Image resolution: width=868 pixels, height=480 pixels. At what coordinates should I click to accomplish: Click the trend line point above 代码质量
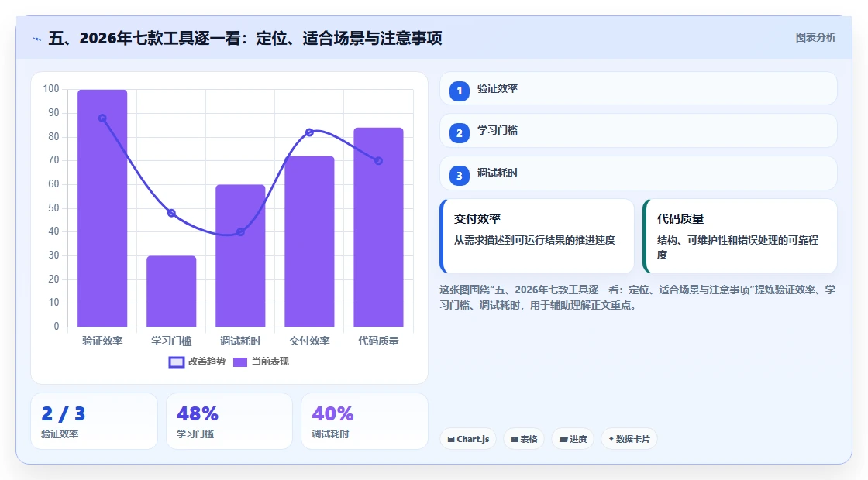379,161
